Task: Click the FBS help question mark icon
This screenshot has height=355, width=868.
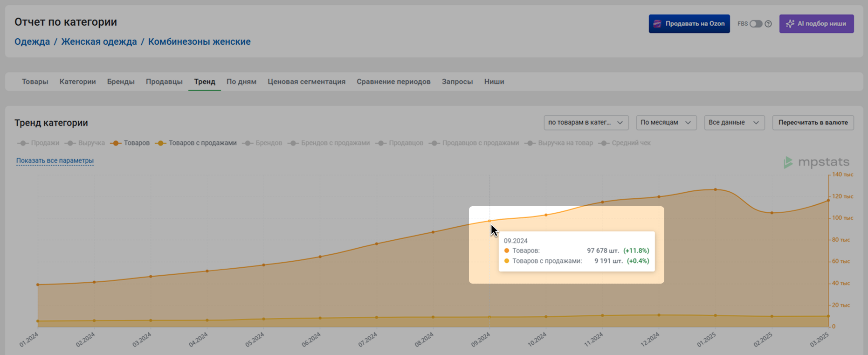Action: (768, 24)
